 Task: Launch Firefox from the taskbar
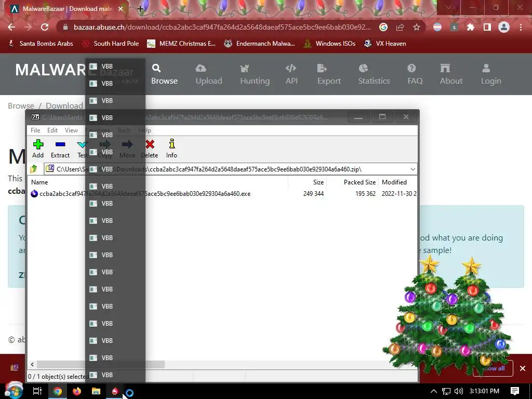(x=77, y=391)
